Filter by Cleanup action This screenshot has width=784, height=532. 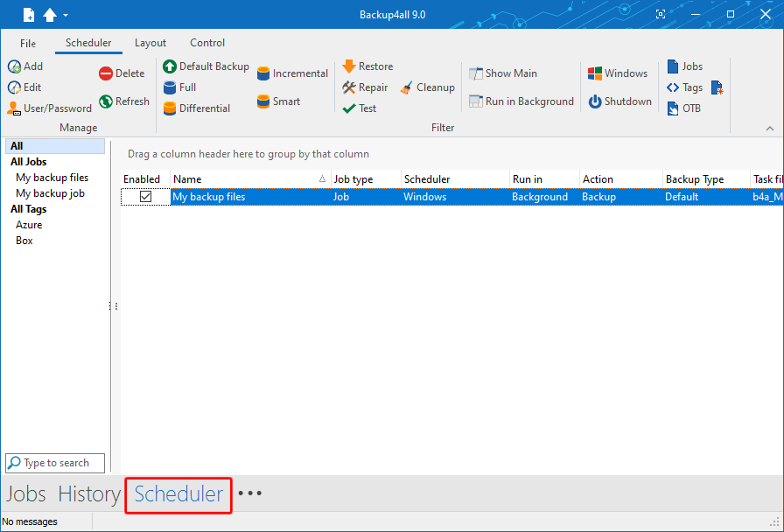(x=428, y=87)
